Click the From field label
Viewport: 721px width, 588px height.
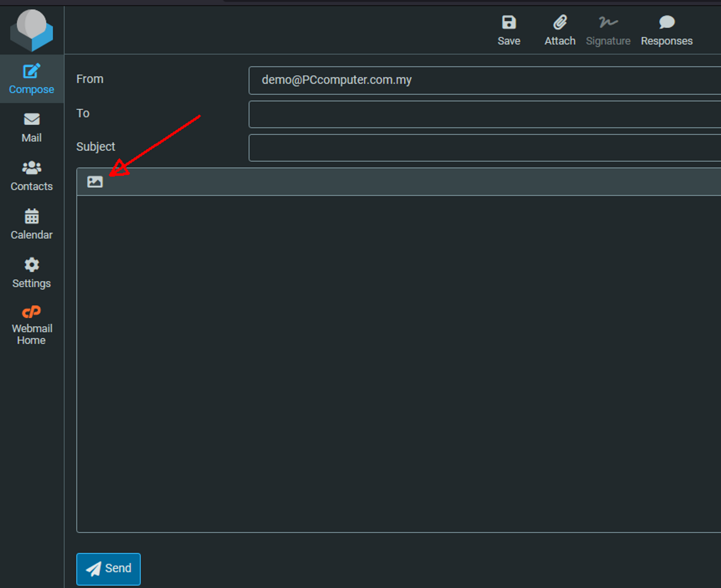(x=90, y=79)
